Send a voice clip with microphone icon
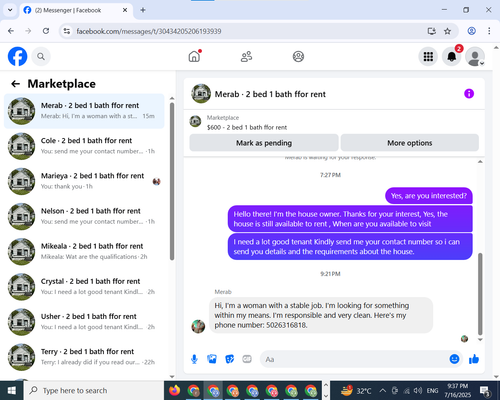The width and height of the screenshot is (500, 400). (x=194, y=359)
